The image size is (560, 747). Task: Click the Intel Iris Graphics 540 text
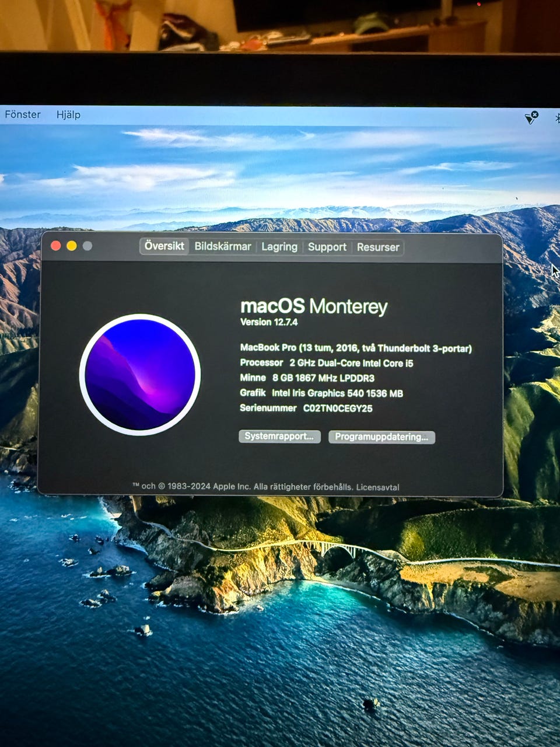point(337,393)
